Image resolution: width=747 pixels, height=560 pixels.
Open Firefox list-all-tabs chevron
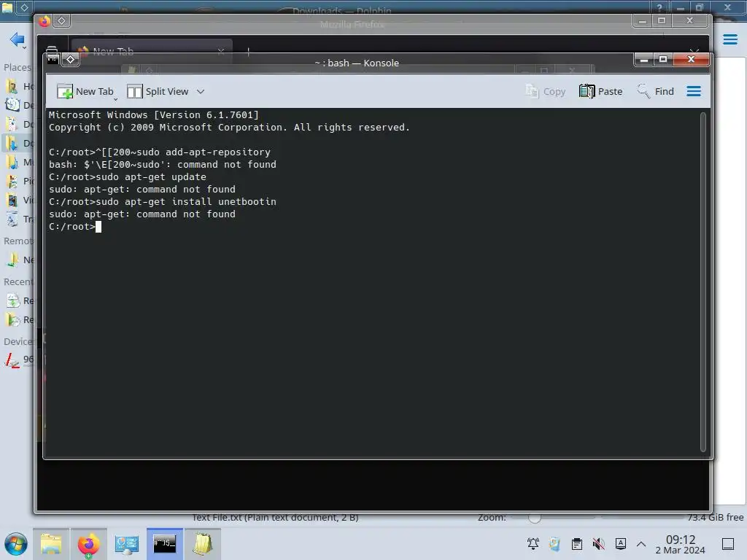click(x=694, y=50)
